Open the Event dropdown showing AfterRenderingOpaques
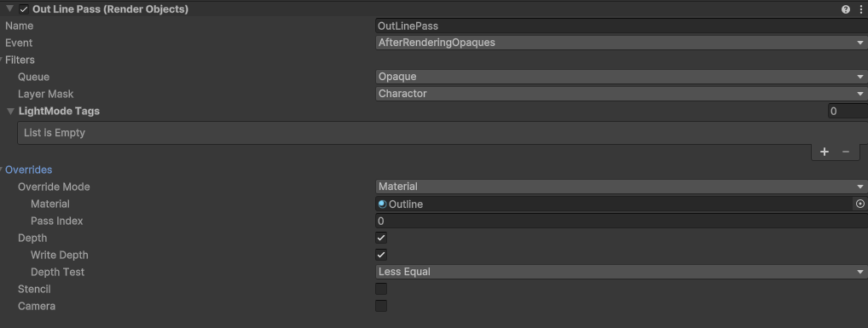 pos(621,43)
